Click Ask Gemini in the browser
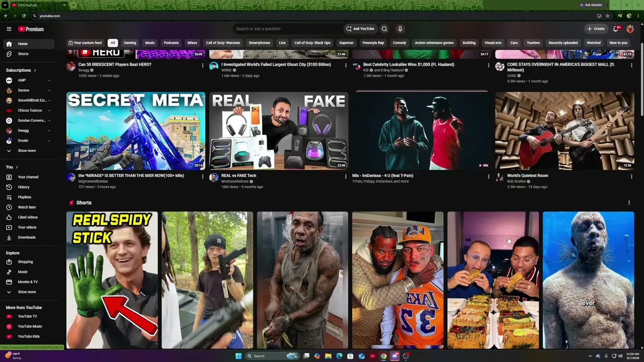The height and width of the screenshot is (362, 644). click(x=591, y=5)
